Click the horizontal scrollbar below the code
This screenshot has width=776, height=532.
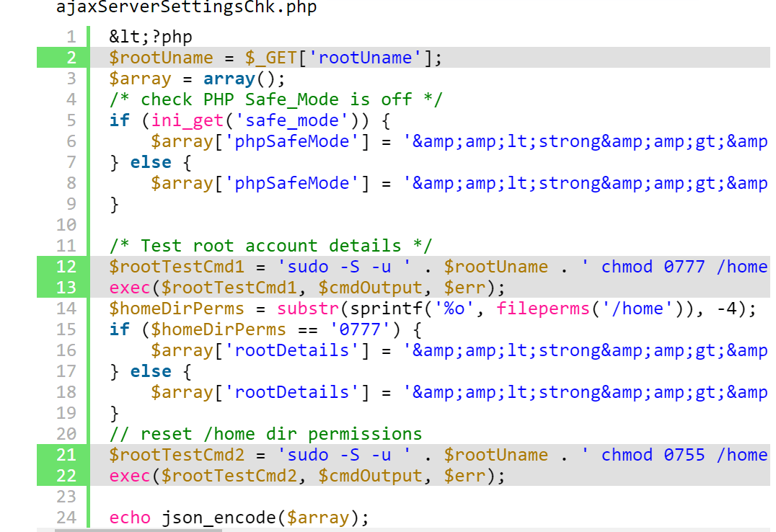138,530
